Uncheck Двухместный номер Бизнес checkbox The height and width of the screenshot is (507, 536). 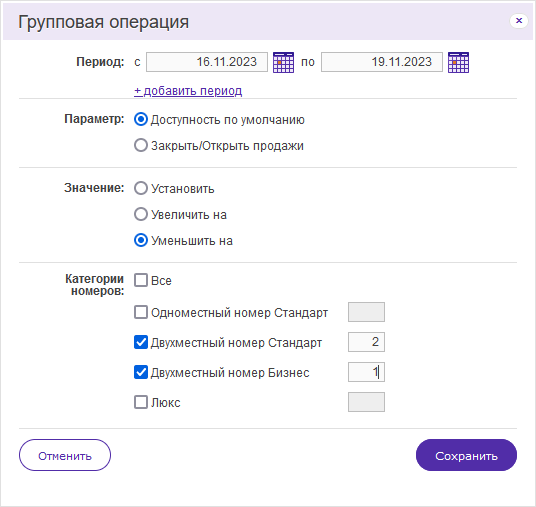[x=141, y=372]
